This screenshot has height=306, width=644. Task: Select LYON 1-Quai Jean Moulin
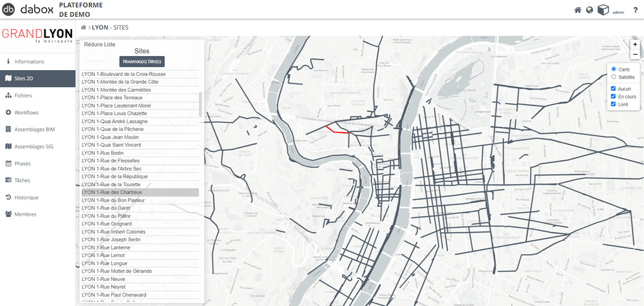pos(140,137)
